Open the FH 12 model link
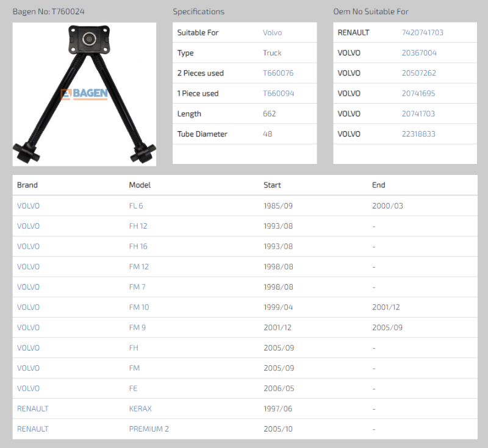This screenshot has height=448, width=488. (138, 226)
